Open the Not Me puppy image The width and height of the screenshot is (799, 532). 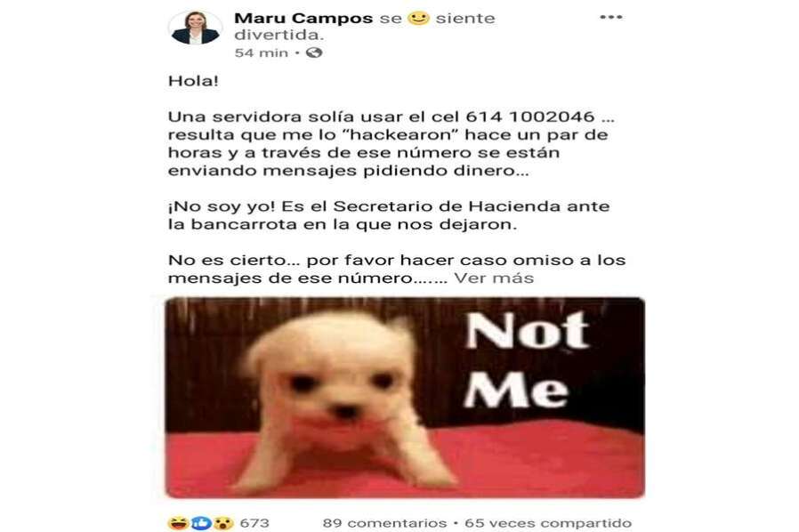point(405,398)
